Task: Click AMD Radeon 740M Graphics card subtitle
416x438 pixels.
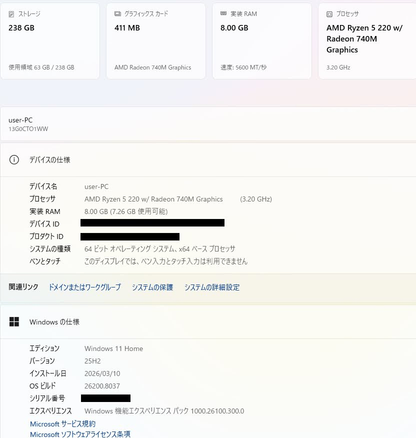Action: 153,67
